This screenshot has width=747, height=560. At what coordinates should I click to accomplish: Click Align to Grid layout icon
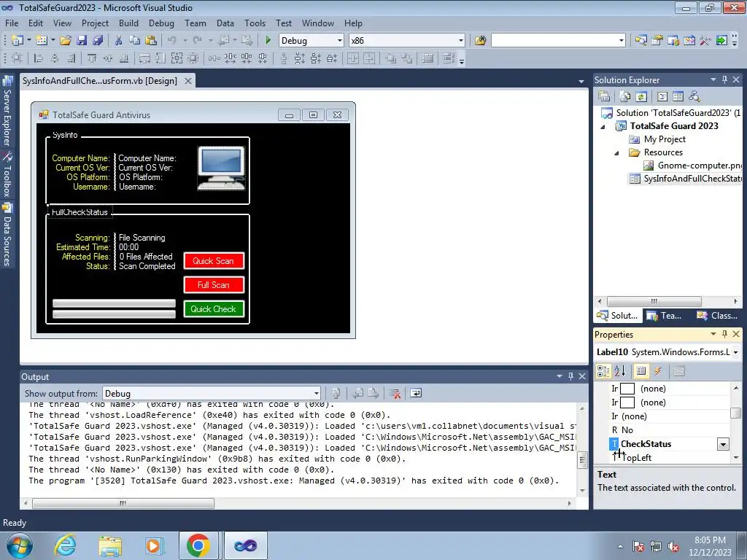pyautogui.click(x=18, y=58)
